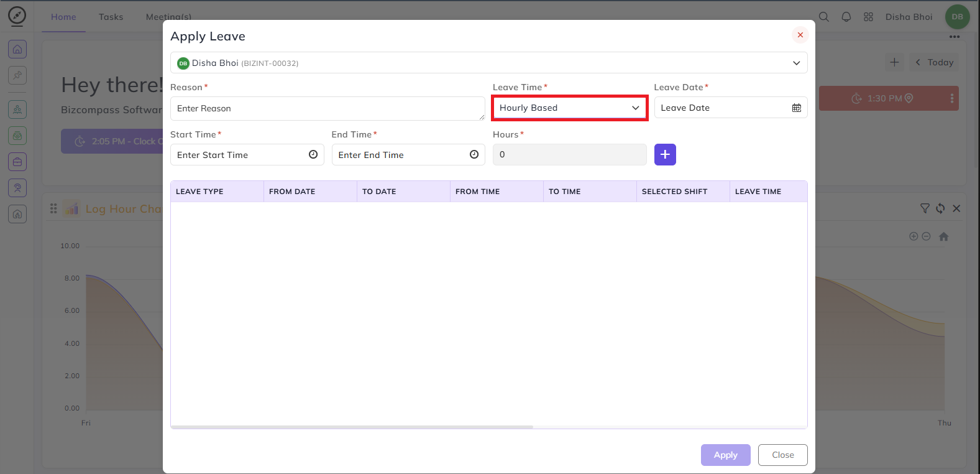This screenshot has height=474, width=980.
Task: Click the Start Time clock icon
Action: coord(313,154)
